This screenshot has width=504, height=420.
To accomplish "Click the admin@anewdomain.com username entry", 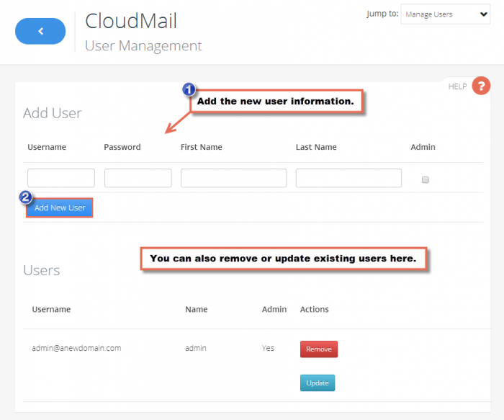I will [x=76, y=348].
